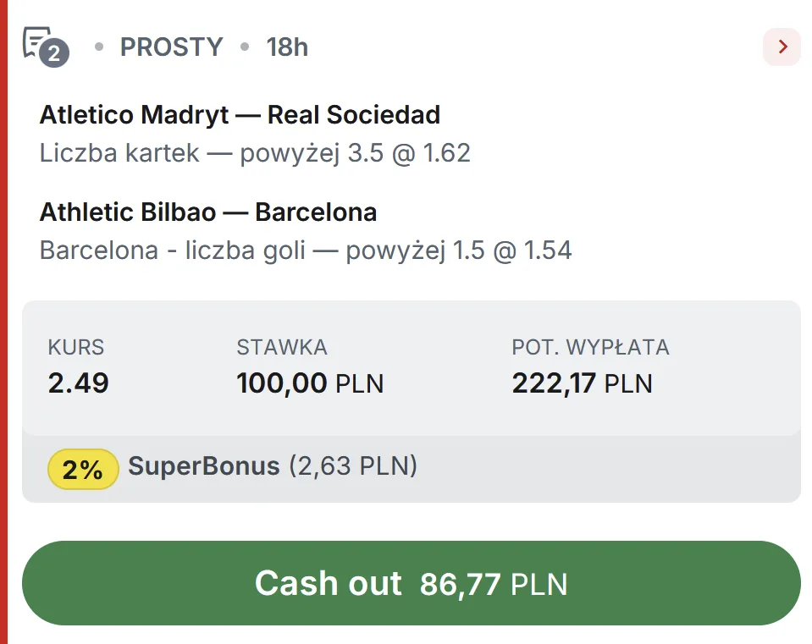Select the @ 1.54 Barcelona goals odds

(532, 250)
